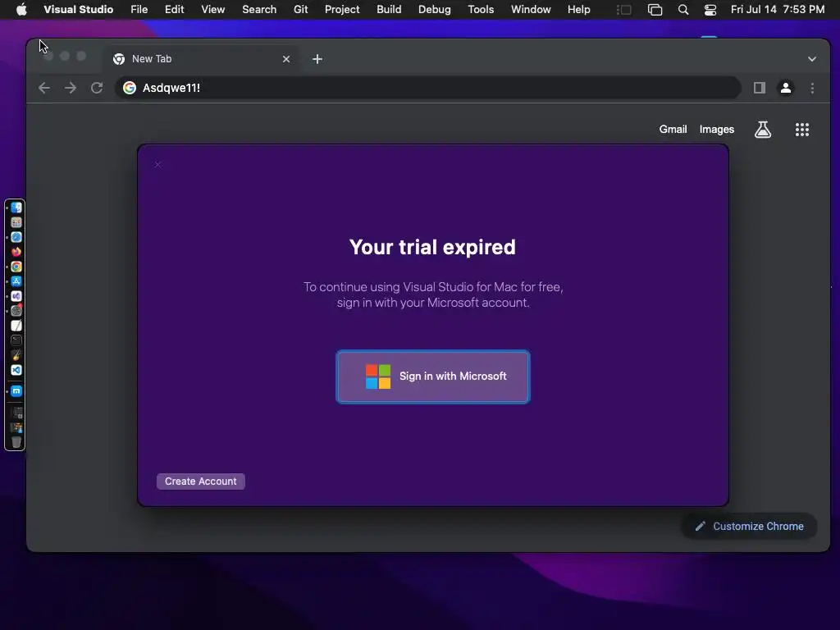The height and width of the screenshot is (630, 840).
Task: Toggle Chrome side panel icon
Action: [759, 88]
